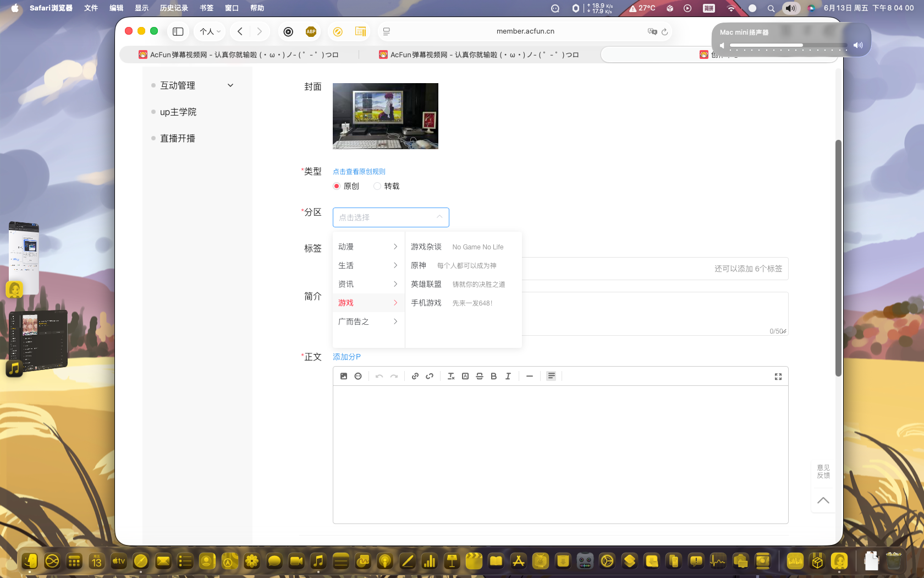Screen dimensions: 924x578
Task: Open the 个人 profile dropdown in Safari
Action: (x=210, y=31)
